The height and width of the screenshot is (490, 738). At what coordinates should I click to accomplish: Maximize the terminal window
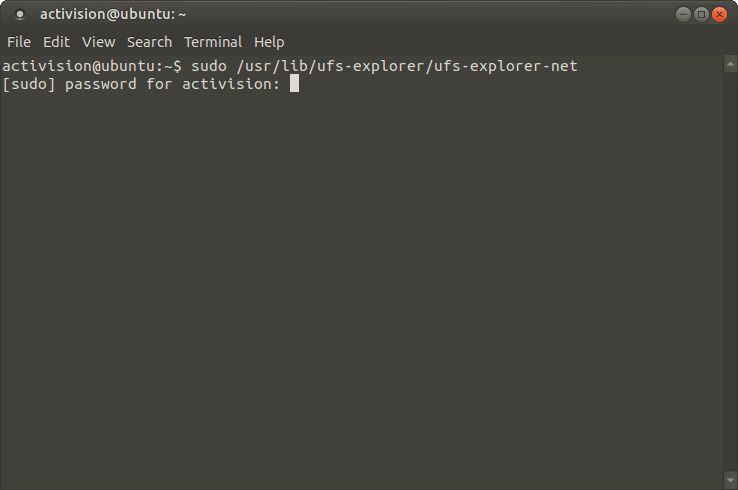click(x=701, y=14)
